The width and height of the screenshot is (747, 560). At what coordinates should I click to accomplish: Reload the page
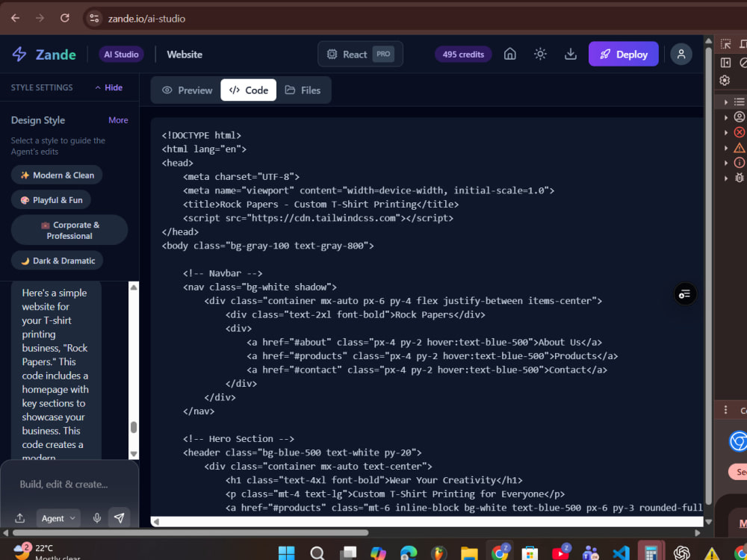65,18
